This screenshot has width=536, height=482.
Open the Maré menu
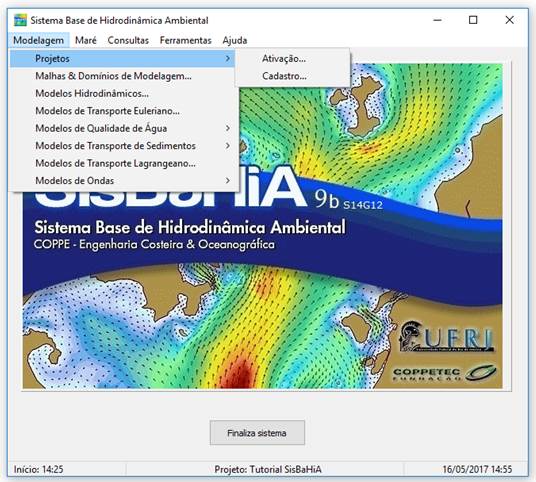pyautogui.click(x=86, y=40)
